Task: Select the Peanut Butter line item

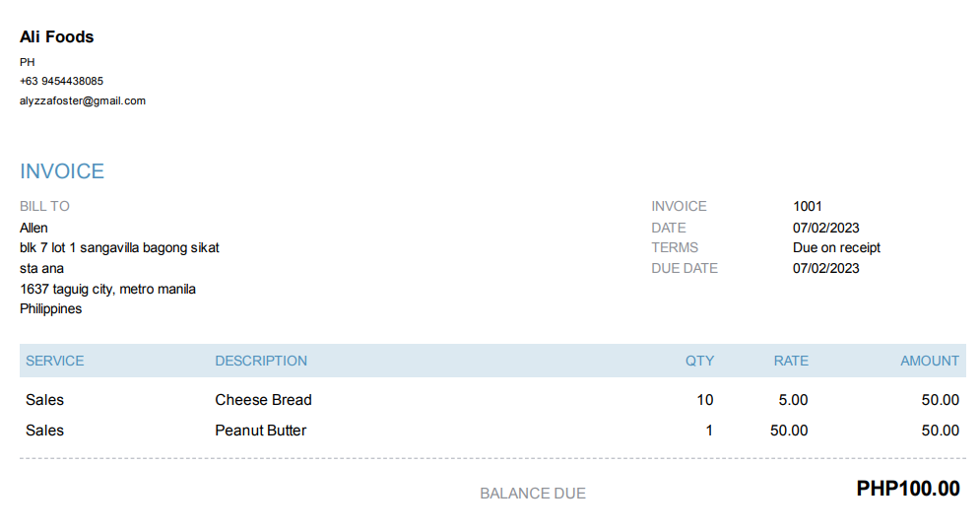Action: coord(260,431)
